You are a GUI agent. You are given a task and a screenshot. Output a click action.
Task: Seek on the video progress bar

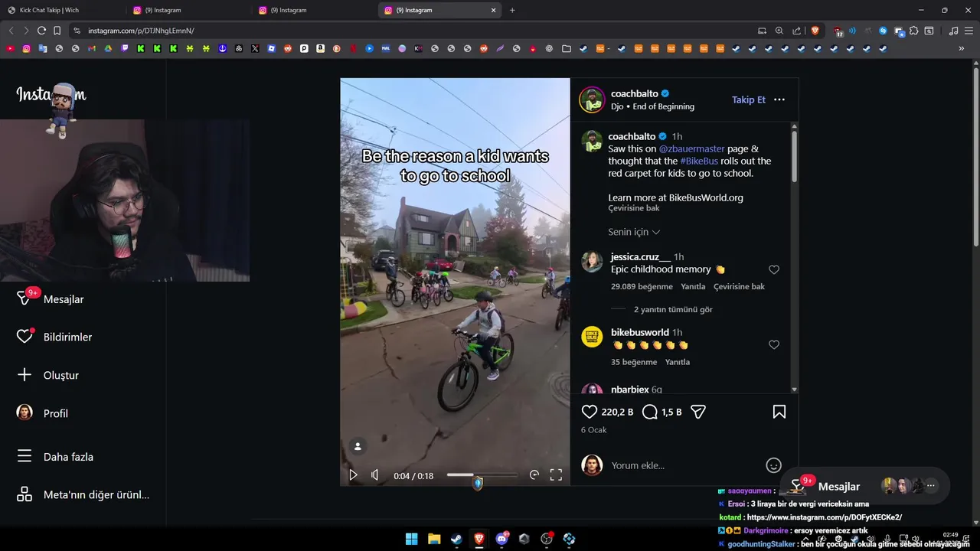[482, 475]
